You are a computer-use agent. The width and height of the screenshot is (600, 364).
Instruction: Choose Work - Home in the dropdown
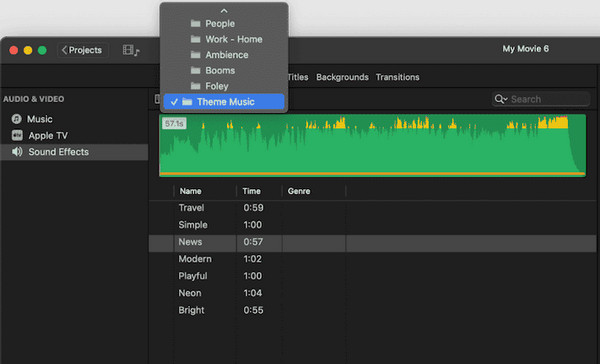224,39
